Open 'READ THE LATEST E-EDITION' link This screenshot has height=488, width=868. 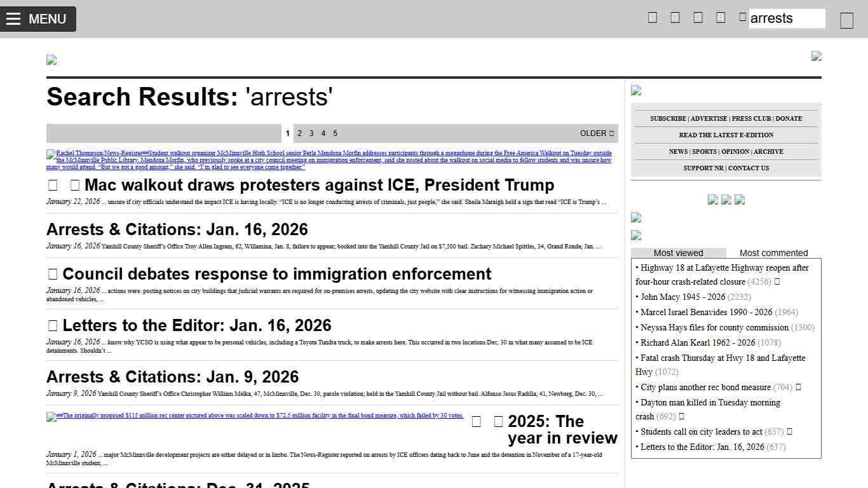point(726,135)
